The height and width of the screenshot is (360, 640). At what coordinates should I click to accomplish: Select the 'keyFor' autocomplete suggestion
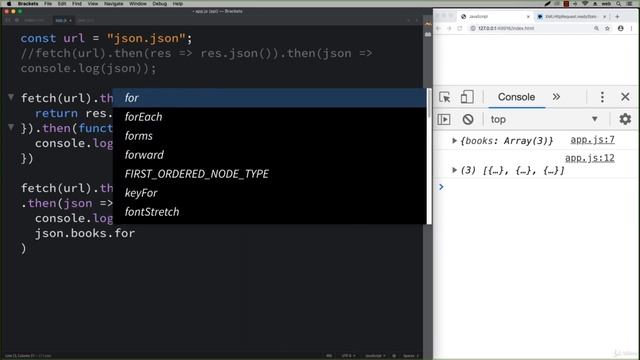pos(269,193)
